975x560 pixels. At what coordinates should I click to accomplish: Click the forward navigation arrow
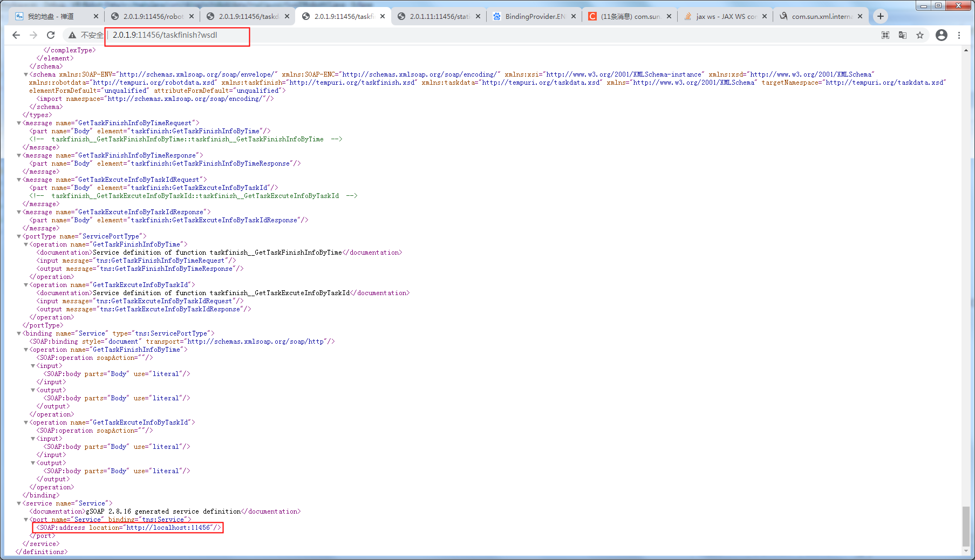[33, 35]
